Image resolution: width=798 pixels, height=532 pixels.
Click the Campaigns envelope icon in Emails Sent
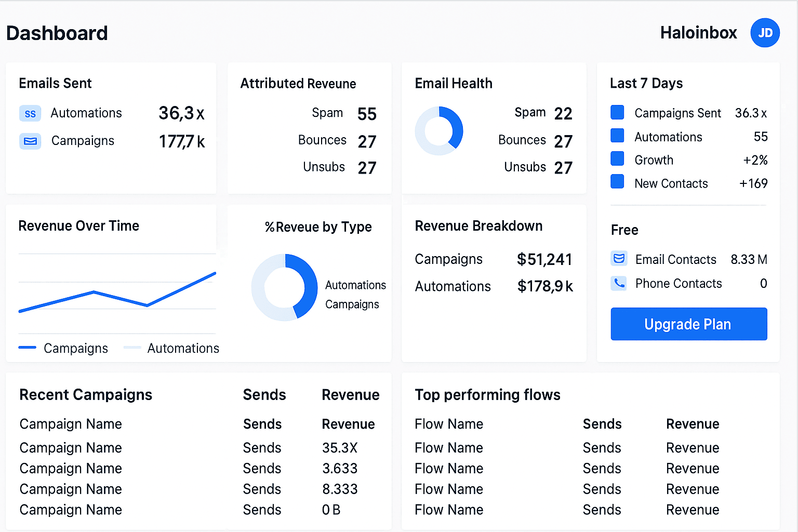coord(30,141)
